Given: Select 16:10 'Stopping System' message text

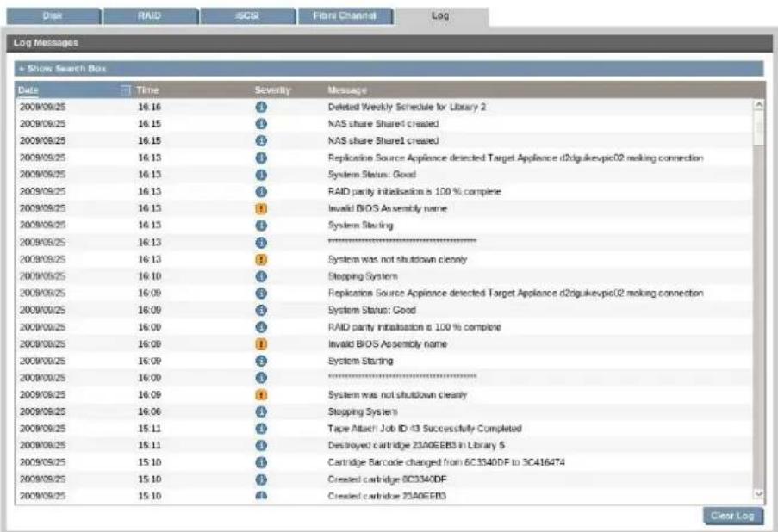Looking at the screenshot, I should [x=363, y=276].
